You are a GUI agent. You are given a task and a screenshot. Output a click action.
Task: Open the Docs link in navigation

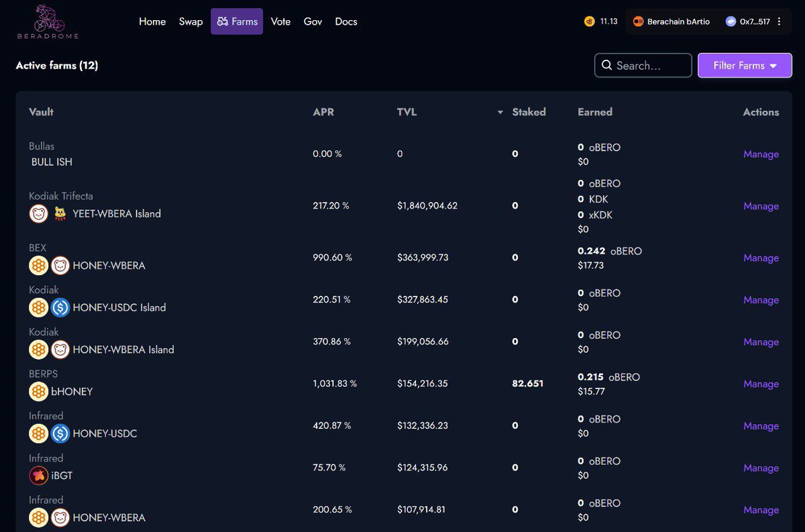pos(346,21)
